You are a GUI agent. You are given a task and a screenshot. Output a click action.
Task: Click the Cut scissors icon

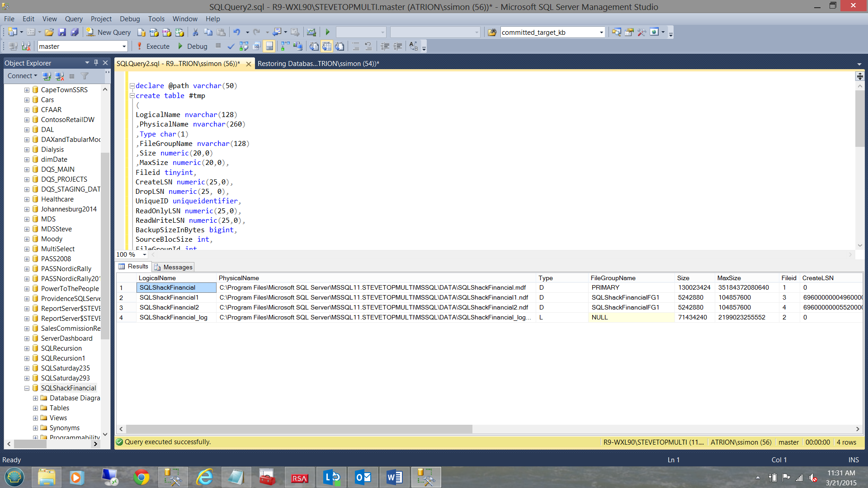[x=195, y=32]
